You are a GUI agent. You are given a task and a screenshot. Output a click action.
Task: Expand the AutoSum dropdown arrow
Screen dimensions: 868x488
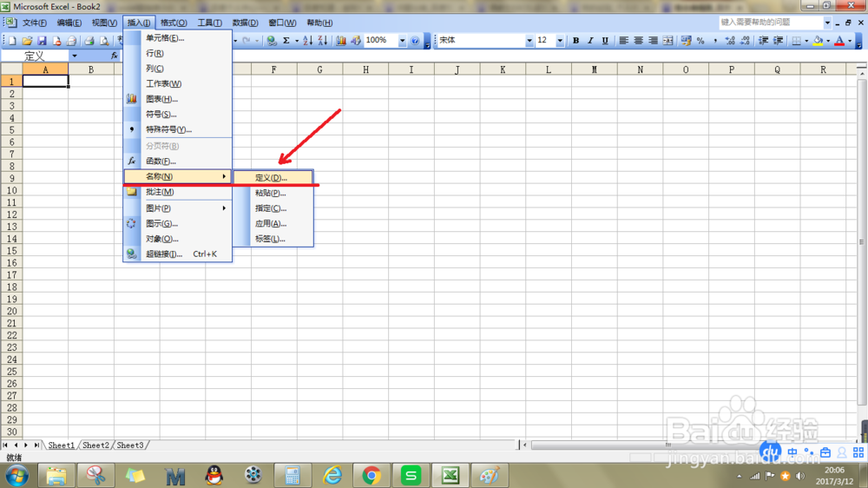click(297, 41)
